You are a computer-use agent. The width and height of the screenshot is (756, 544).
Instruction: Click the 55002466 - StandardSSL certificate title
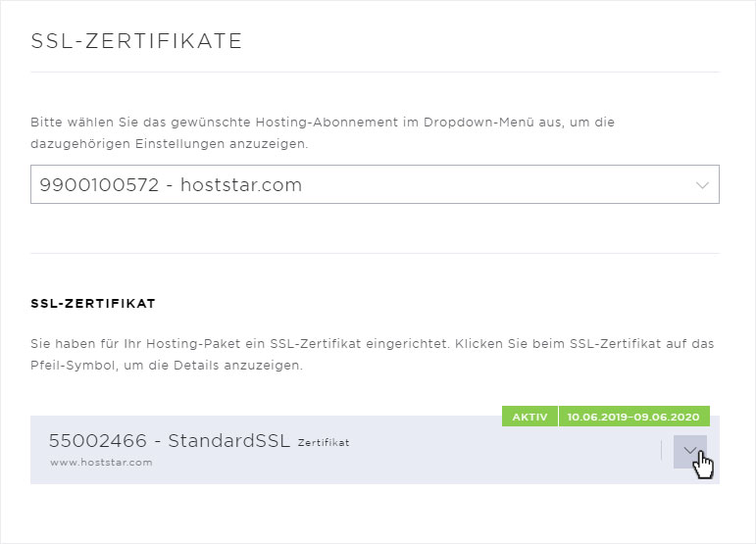(170, 440)
